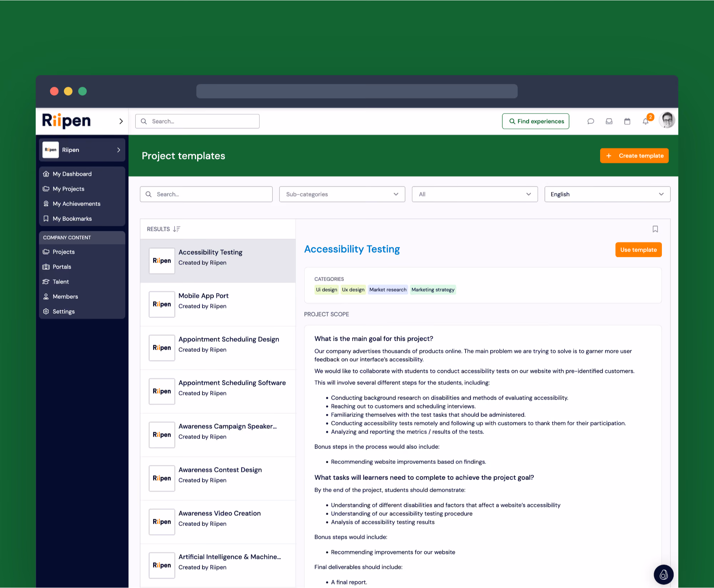Image resolution: width=714 pixels, height=588 pixels.
Task: Click the Project templates page title
Action: coord(183,156)
